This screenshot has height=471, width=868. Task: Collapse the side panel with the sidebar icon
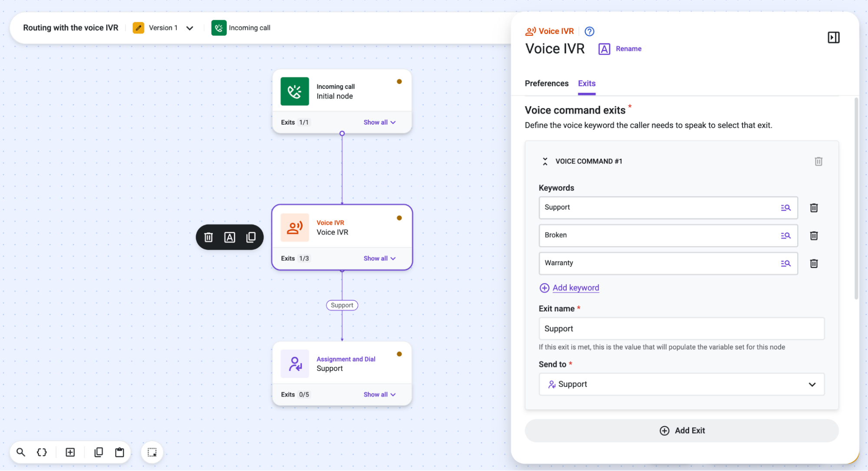[x=833, y=37]
